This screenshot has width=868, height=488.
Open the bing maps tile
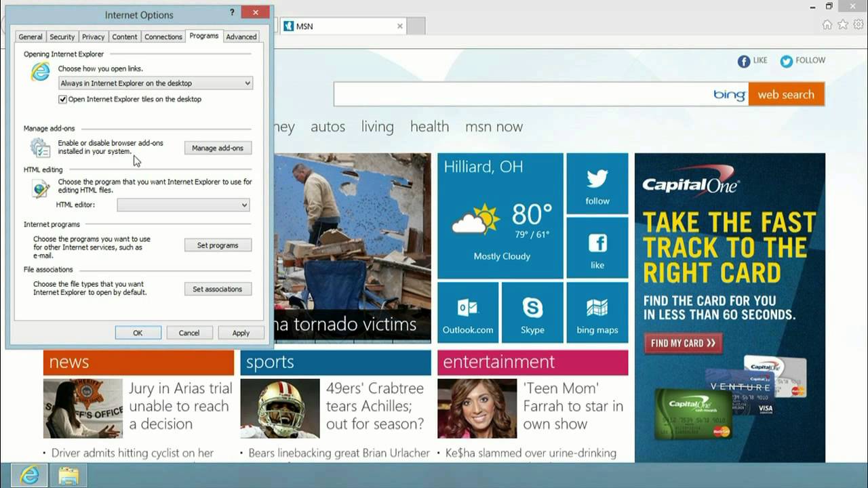coord(597,312)
